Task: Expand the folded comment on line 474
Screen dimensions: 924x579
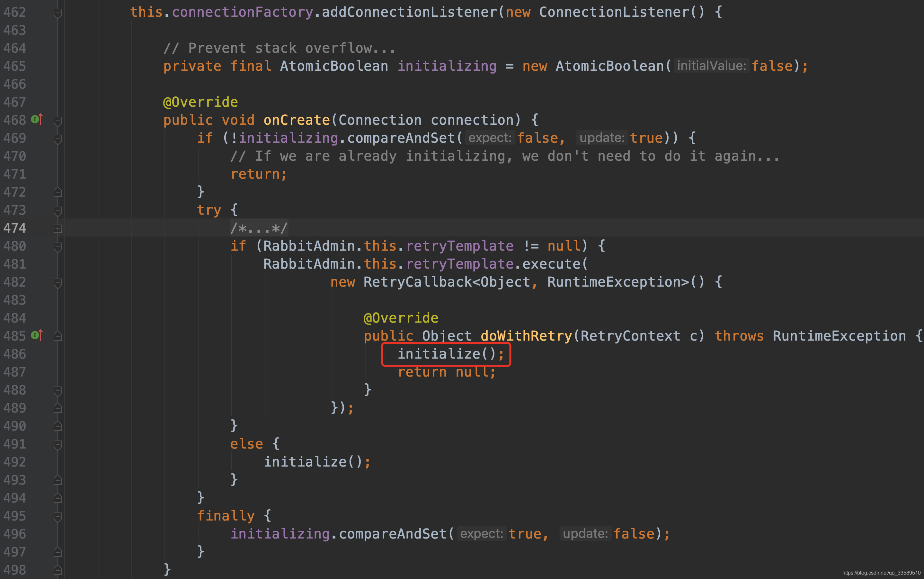Action: [x=58, y=229]
